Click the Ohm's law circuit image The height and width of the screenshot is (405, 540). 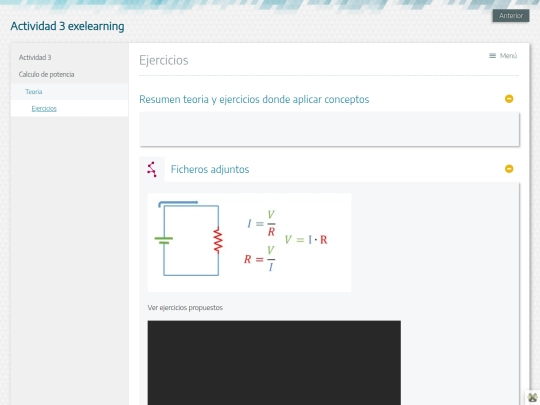pos(249,242)
